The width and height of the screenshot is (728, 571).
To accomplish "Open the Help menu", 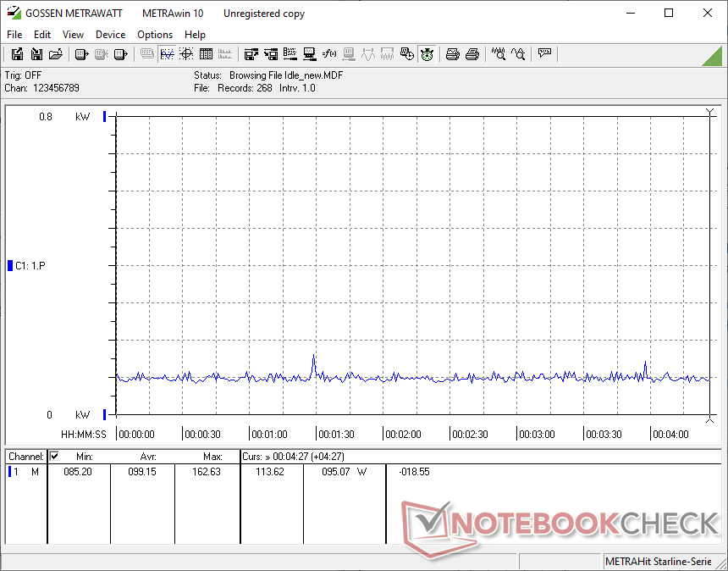I will pyautogui.click(x=195, y=35).
